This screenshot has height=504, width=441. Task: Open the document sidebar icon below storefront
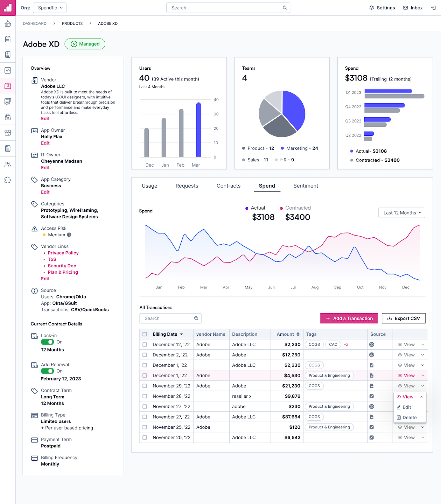point(8,148)
